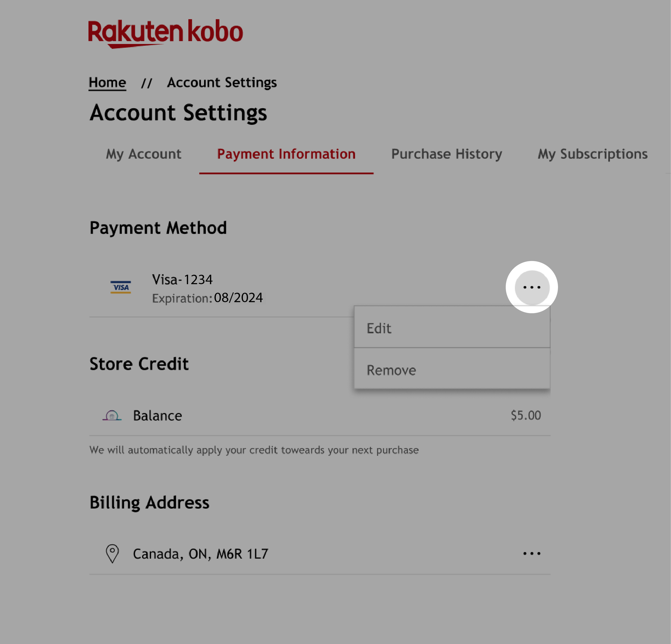671x644 pixels.
Task: Click the Payment Information tab
Action: [x=286, y=154]
